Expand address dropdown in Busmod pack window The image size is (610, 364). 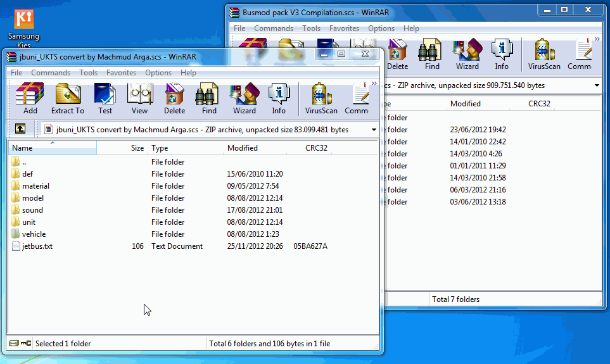(x=597, y=85)
